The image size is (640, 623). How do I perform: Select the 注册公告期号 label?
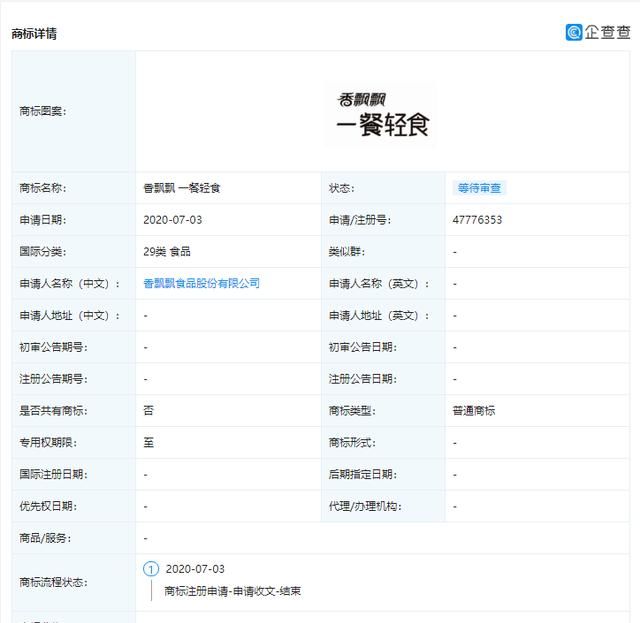pyautogui.click(x=53, y=379)
